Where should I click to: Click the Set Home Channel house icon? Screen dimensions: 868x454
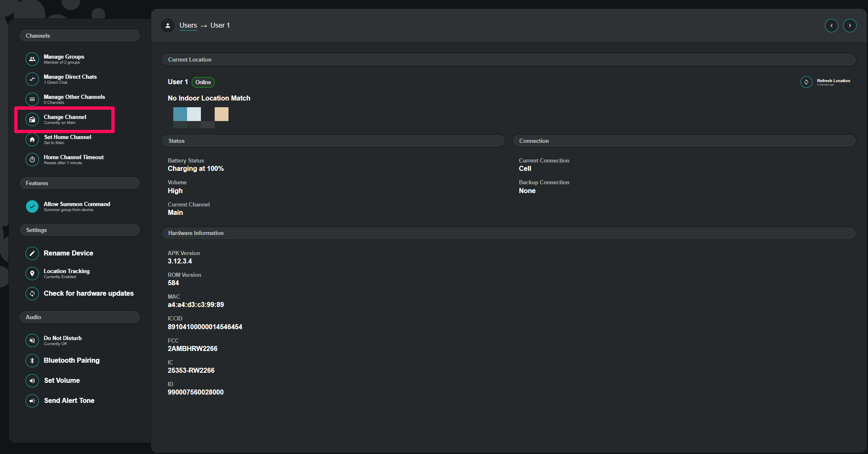coord(32,139)
